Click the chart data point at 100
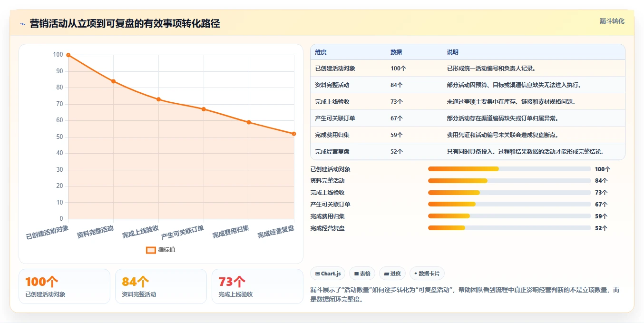 coord(68,55)
